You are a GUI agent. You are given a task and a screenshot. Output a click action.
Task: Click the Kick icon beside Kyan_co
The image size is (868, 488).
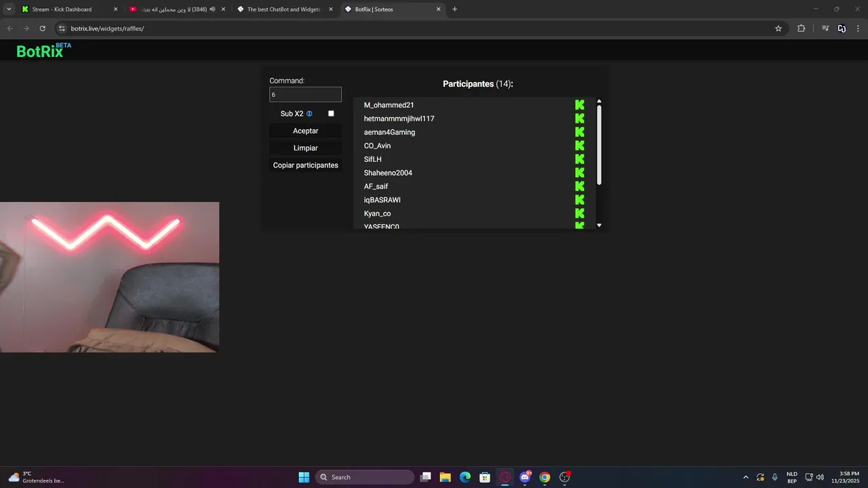[580, 213]
